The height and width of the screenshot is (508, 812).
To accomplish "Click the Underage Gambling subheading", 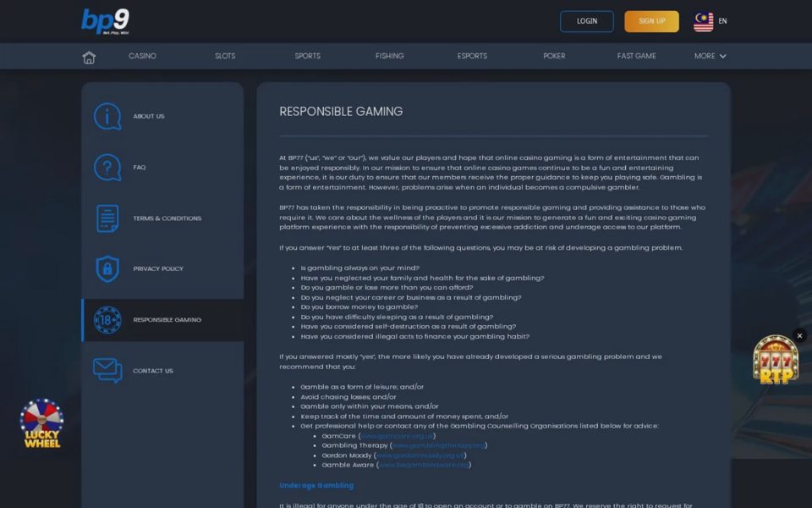I will pyautogui.click(x=316, y=486).
